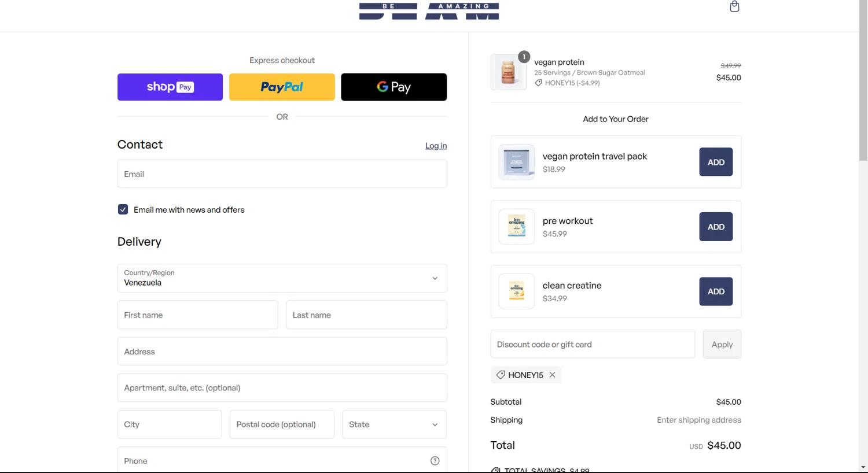Click the clean creatine product image
The height and width of the screenshot is (473, 868).
(x=516, y=291)
